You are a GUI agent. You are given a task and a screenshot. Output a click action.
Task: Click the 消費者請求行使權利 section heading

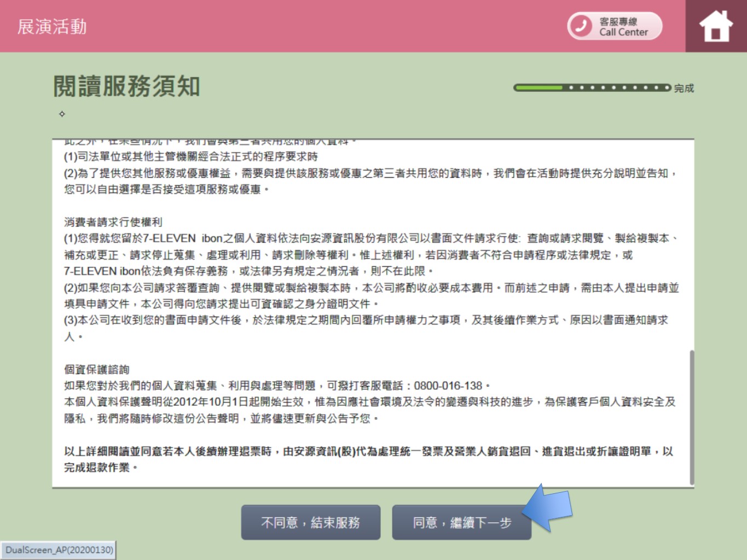pos(113,222)
